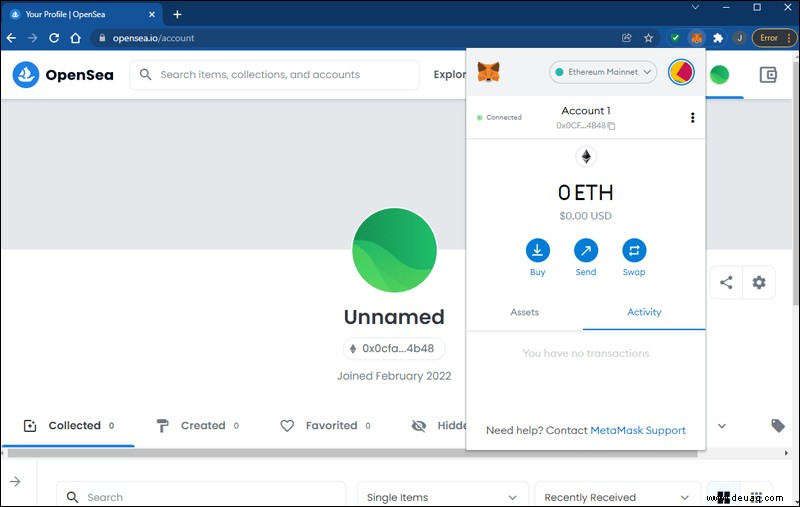Reload the current browser page

click(54, 38)
